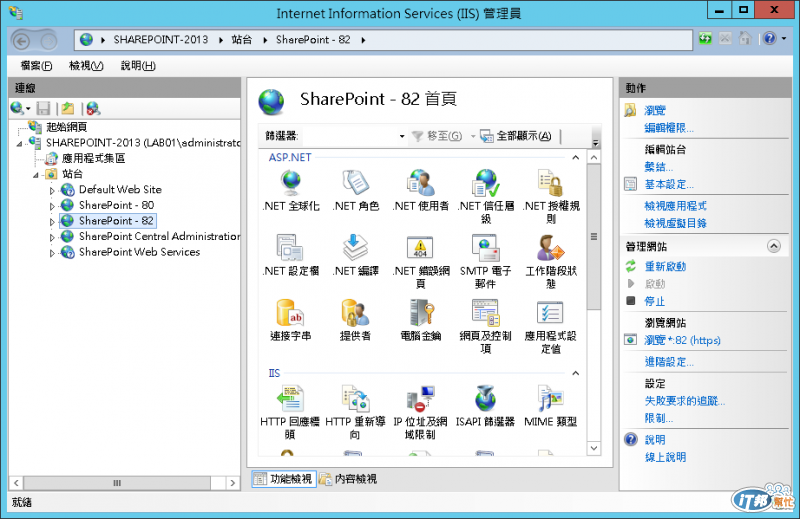Open the 篩選器 dropdown arrow

coord(402,136)
